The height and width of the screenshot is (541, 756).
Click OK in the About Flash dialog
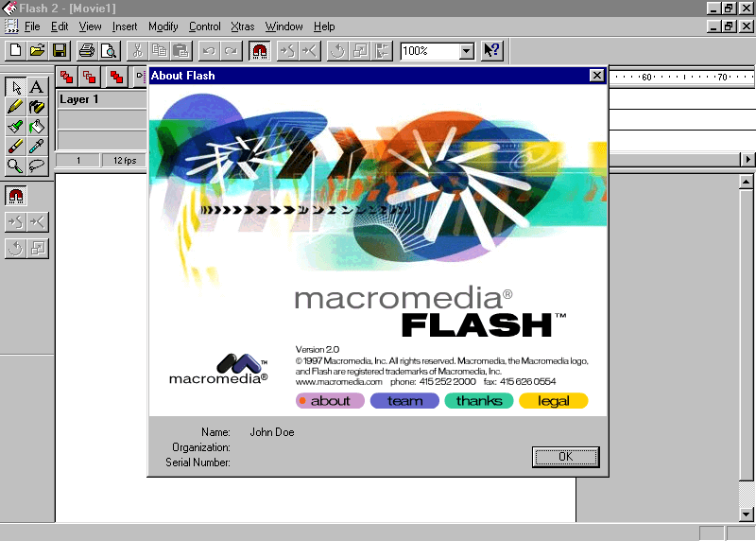pyautogui.click(x=565, y=457)
